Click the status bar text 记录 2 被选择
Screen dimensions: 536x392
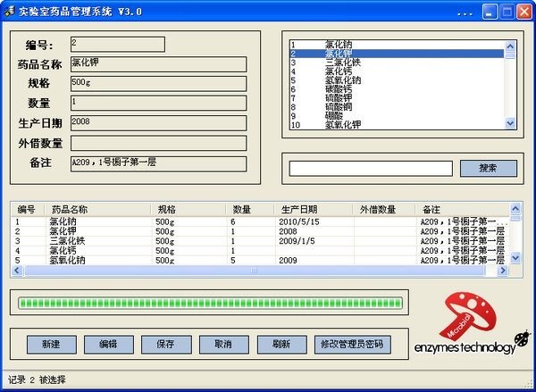coord(37,379)
